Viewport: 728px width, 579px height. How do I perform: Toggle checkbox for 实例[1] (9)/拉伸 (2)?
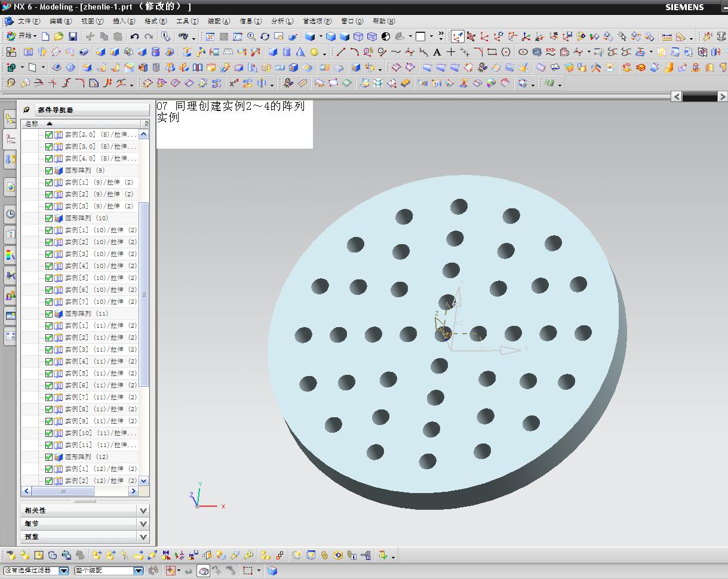coord(49,182)
